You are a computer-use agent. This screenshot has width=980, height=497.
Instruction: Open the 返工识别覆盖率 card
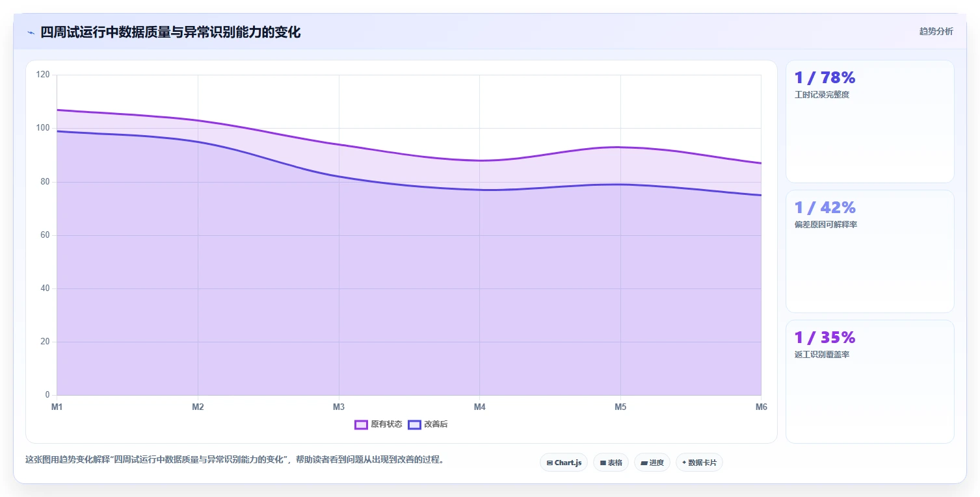[869, 381]
